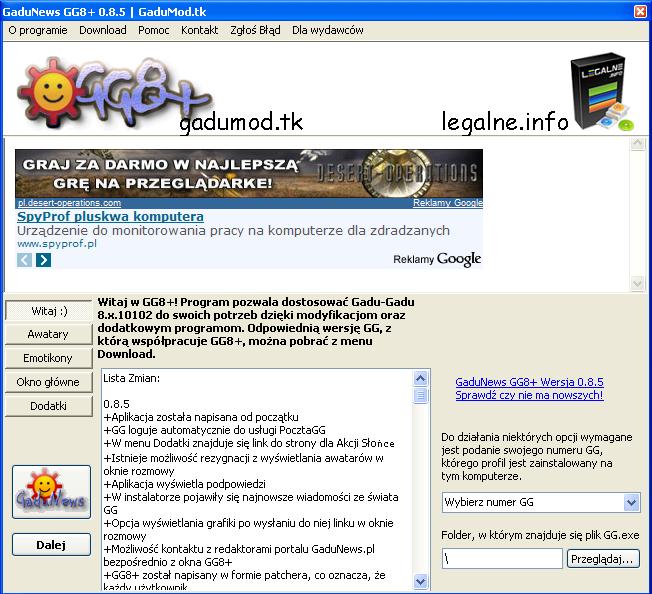652x594 pixels.
Task: Open 'SpyProf pluskwa komputera' ad link
Action: coord(110,216)
